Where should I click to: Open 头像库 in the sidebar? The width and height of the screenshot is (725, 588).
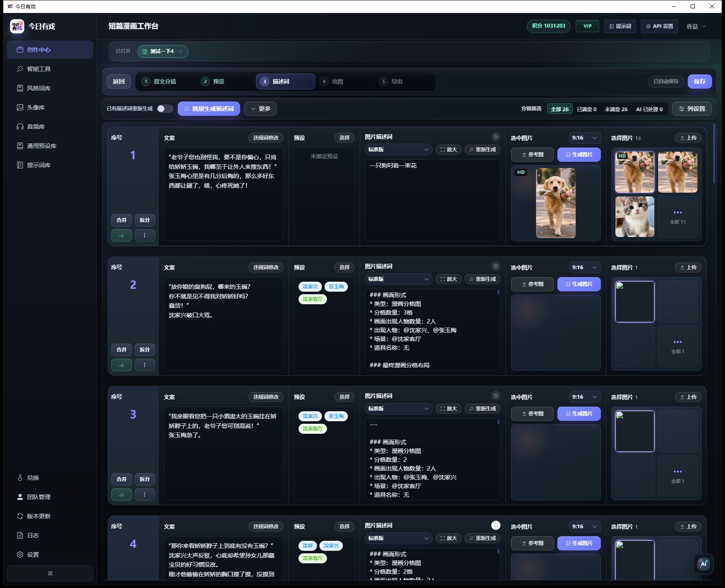point(50,107)
